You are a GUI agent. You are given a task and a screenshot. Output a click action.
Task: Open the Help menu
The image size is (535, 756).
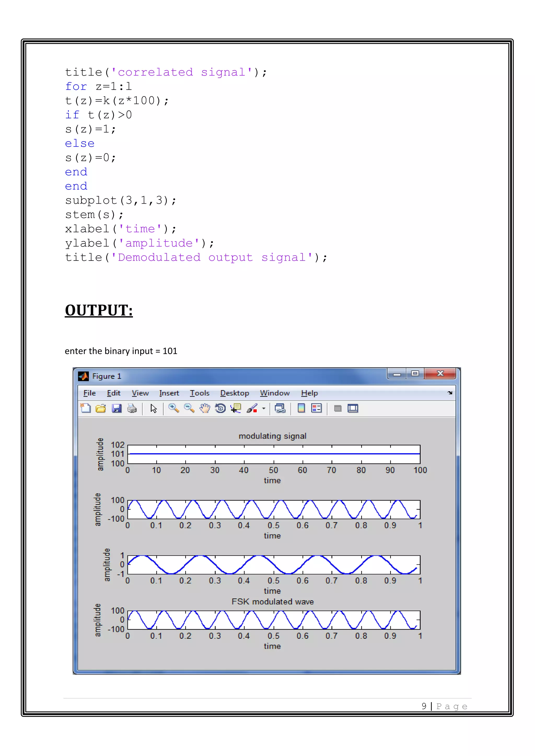pyautogui.click(x=309, y=393)
